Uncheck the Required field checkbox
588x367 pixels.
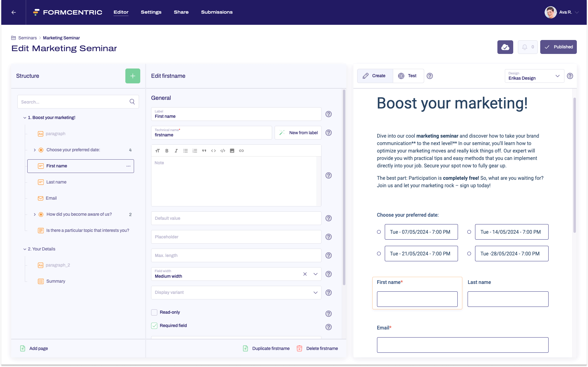point(154,325)
